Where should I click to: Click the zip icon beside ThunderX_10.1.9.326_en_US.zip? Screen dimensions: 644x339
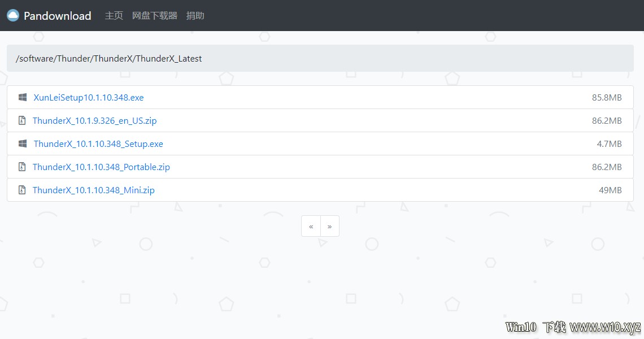[x=22, y=120]
